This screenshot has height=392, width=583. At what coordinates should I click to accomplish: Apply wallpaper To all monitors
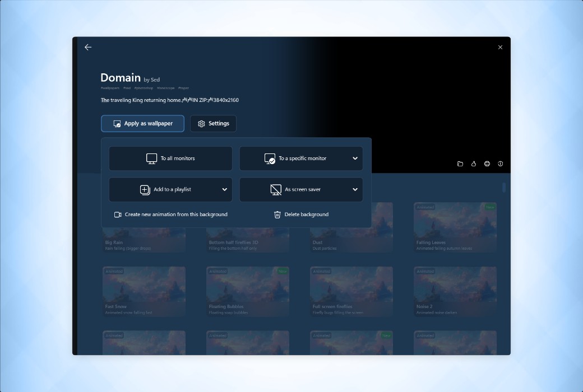170,158
